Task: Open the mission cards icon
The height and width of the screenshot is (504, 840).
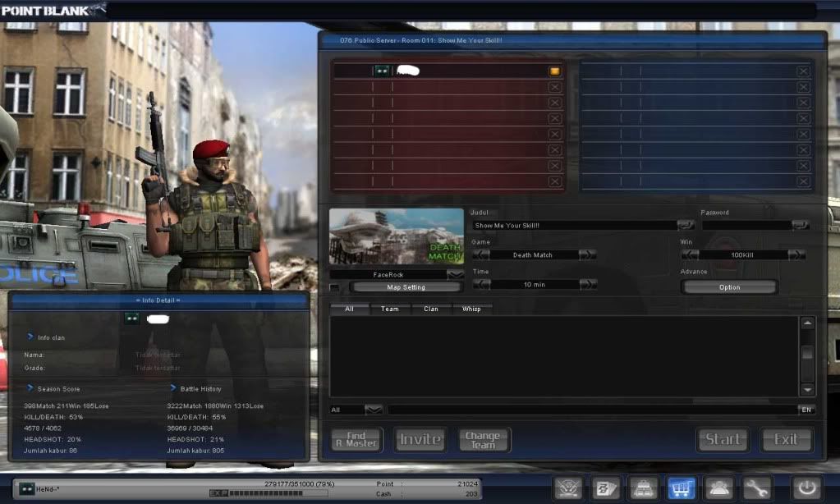Action: (x=606, y=488)
